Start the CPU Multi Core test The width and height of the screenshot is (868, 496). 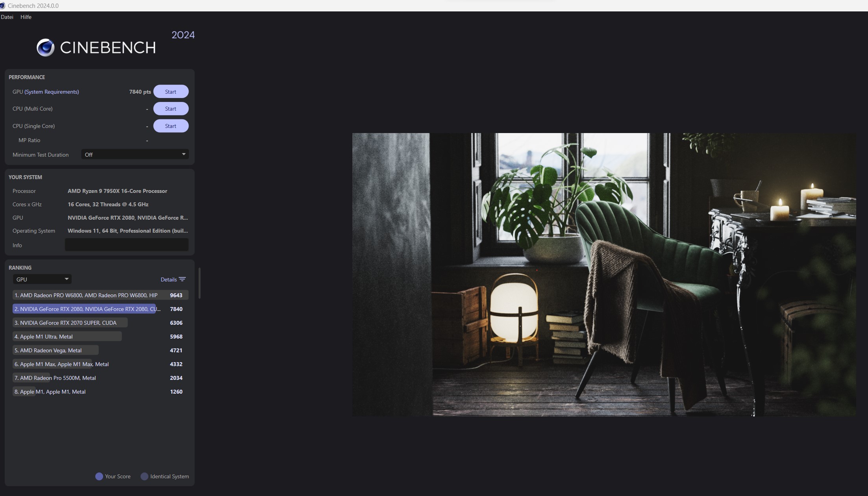(x=170, y=109)
